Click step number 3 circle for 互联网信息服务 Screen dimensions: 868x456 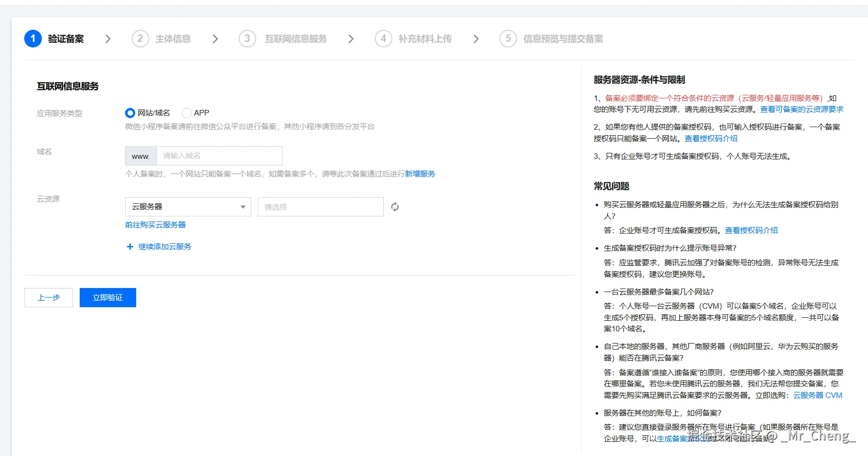(x=247, y=39)
